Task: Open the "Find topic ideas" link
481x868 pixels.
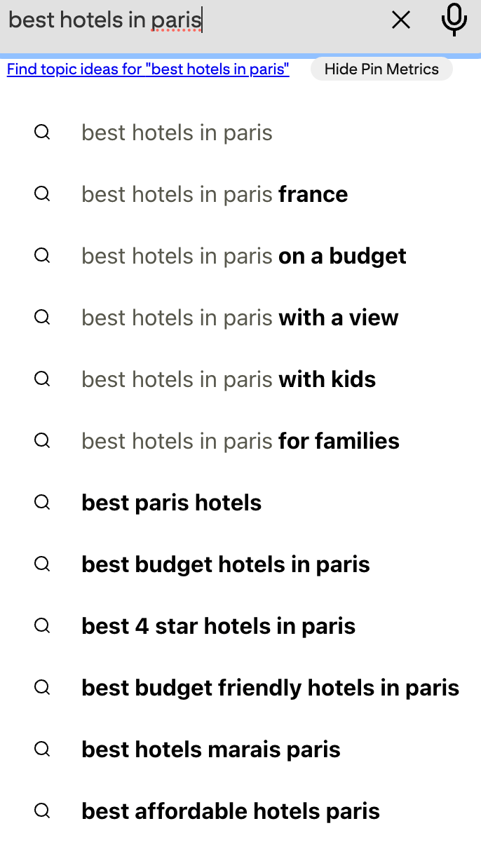Action: pos(148,69)
